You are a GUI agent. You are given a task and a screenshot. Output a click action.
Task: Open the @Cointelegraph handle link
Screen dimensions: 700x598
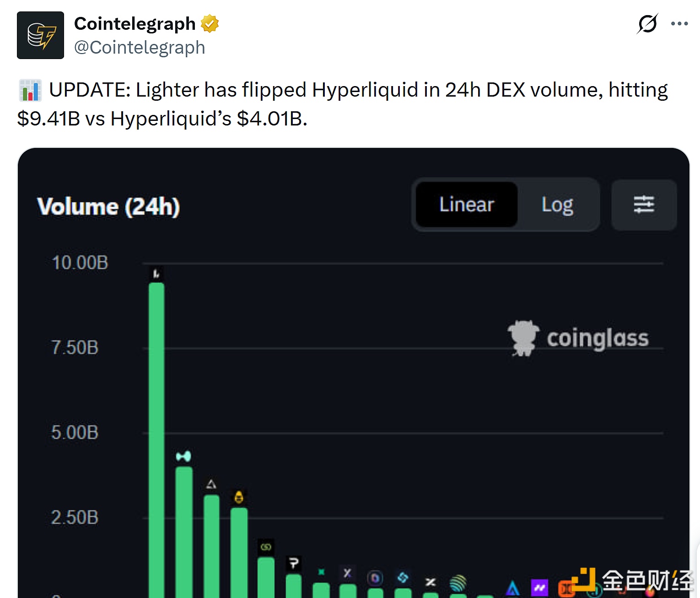pos(140,48)
